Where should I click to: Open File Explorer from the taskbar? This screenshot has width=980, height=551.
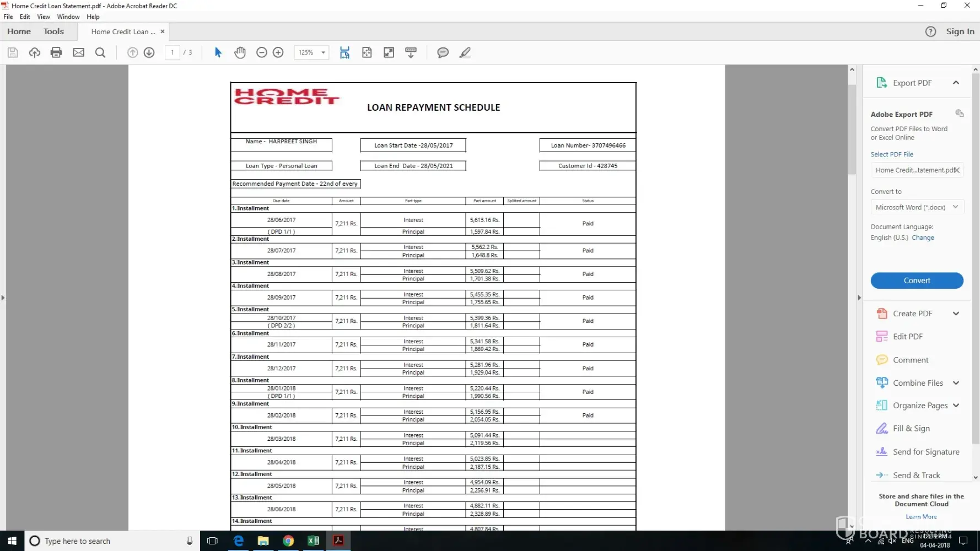coord(263,541)
